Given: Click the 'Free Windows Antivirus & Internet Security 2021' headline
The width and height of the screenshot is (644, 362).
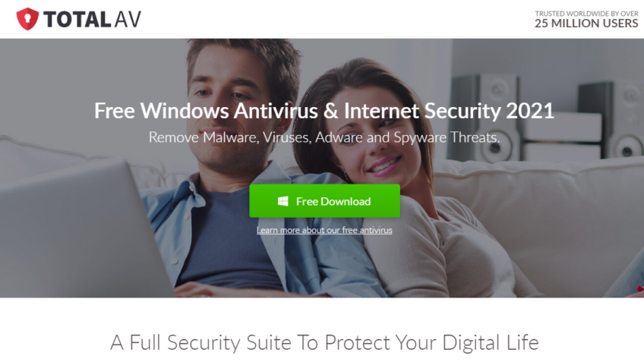Looking at the screenshot, I should (324, 111).
